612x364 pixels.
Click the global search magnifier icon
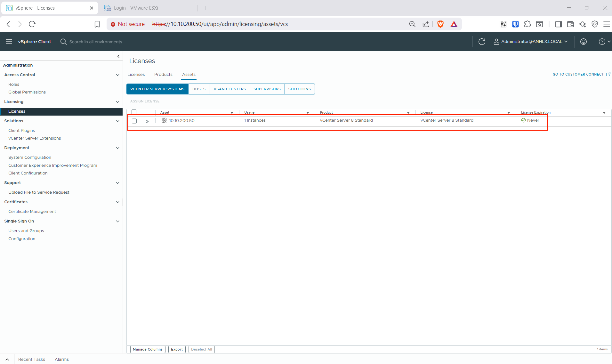click(x=63, y=42)
